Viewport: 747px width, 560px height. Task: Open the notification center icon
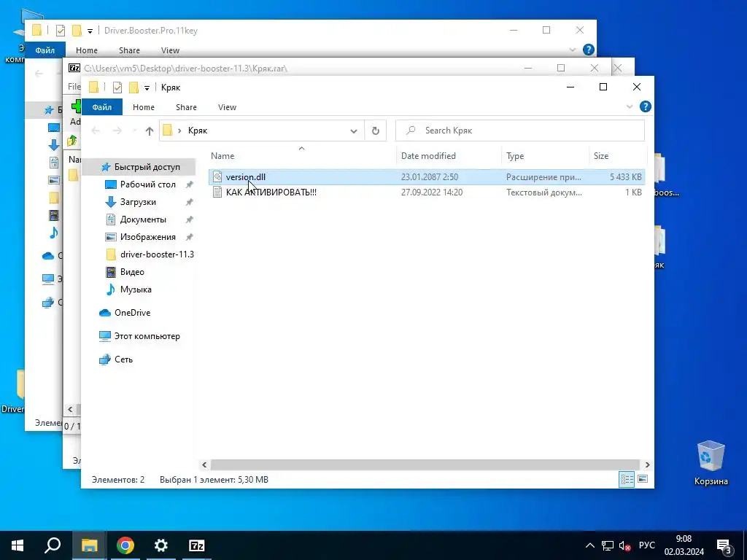(x=724, y=545)
